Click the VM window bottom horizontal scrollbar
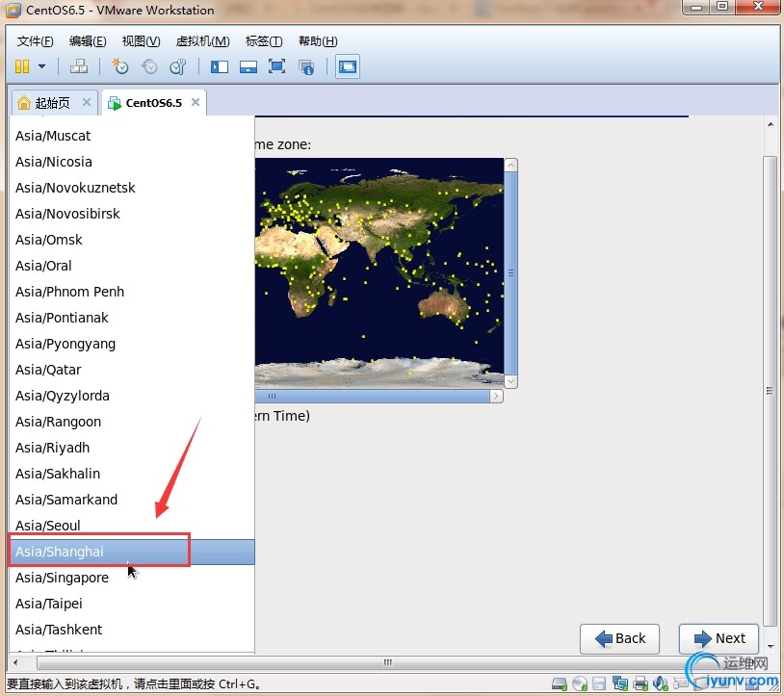This screenshot has width=784, height=696. click(387, 662)
